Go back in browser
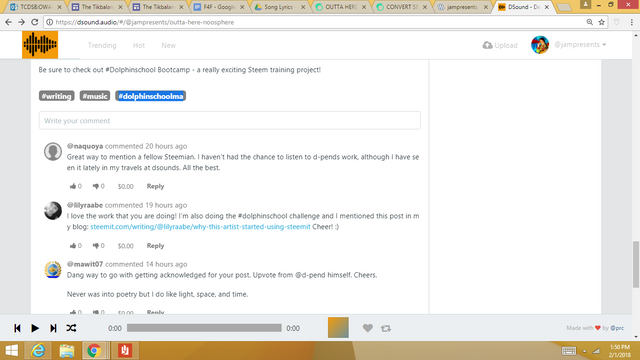Screen dimensions: 640x360 [x=8, y=22]
